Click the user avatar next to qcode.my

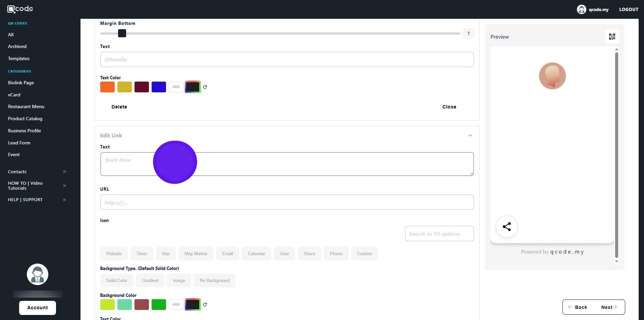point(581,9)
